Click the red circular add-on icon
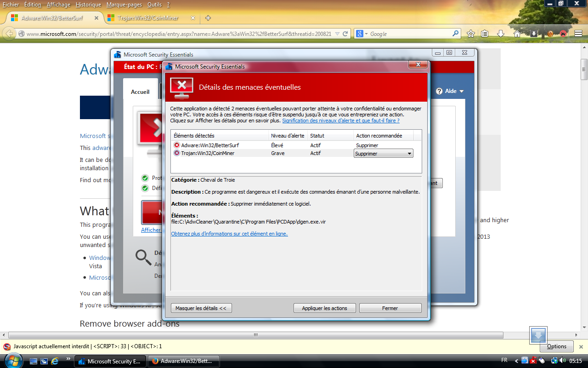The height and width of the screenshot is (368, 588). tap(563, 34)
